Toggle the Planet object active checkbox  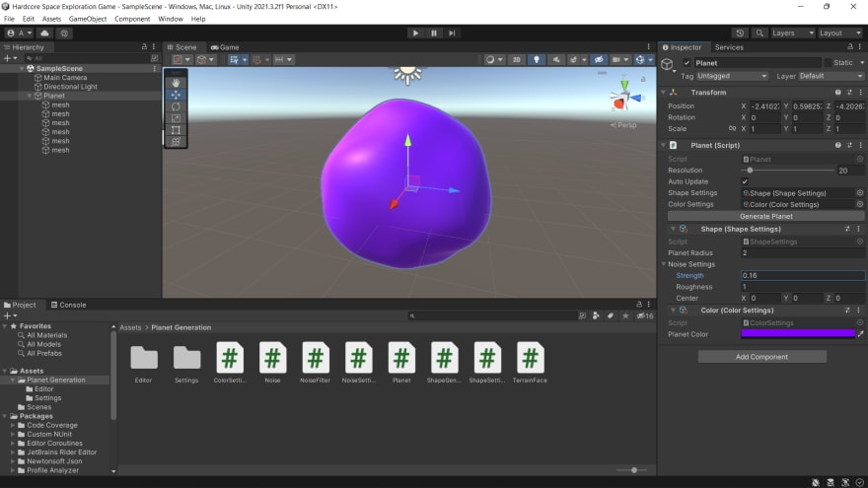[x=687, y=63]
